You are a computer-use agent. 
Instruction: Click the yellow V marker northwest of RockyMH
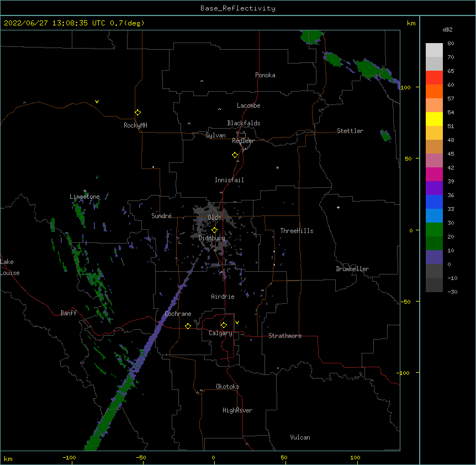tap(97, 102)
